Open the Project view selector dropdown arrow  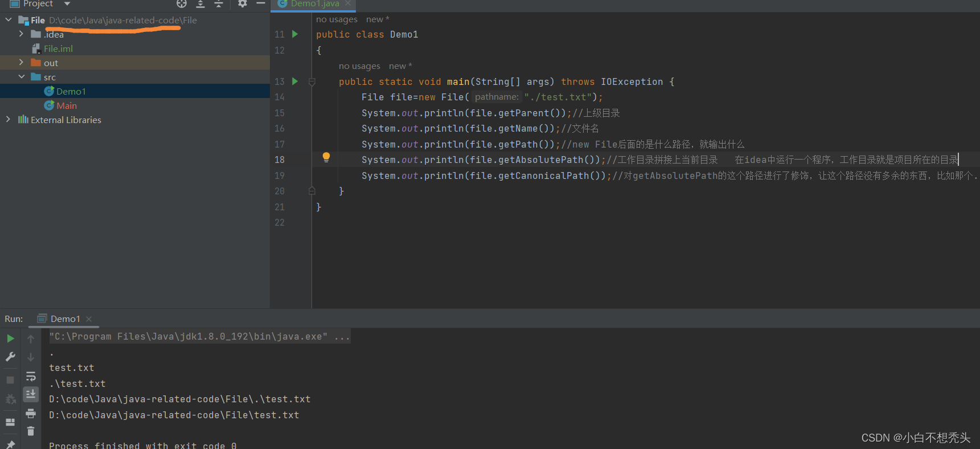tap(67, 3)
